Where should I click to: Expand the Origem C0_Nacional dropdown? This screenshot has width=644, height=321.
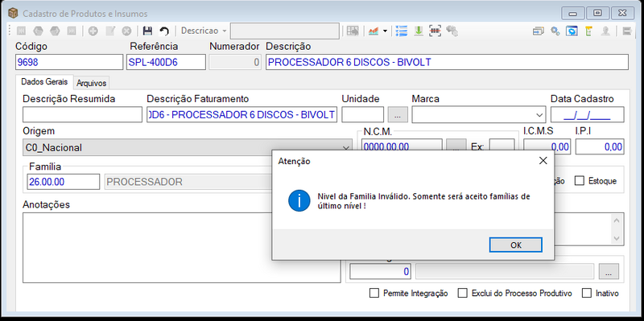(x=346, y=147)
